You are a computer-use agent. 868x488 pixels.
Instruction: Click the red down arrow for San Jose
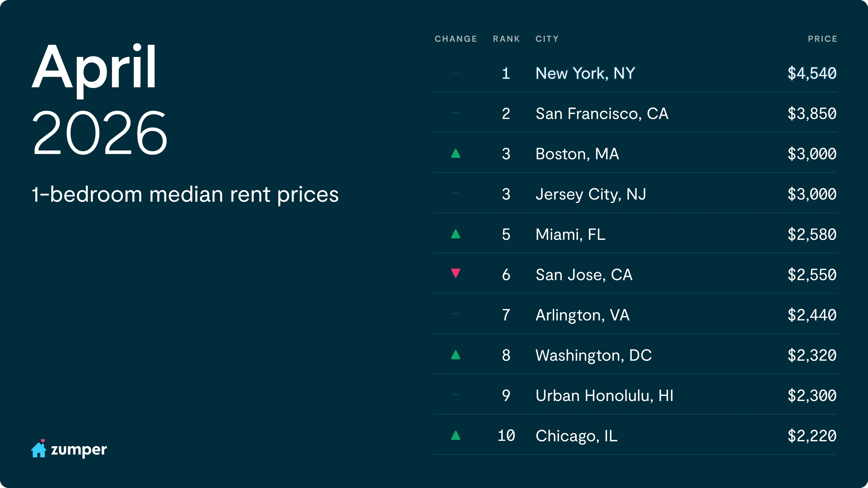pos(456,273)
